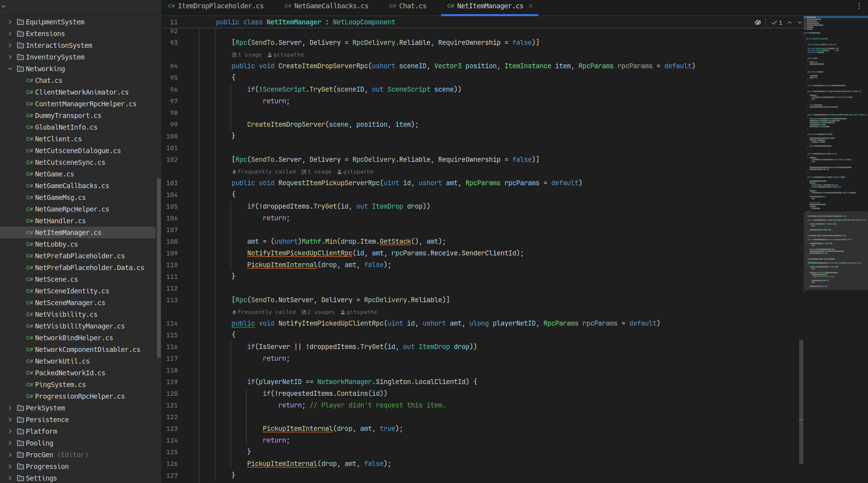Expand the Persistence folder

pos(10,420)
